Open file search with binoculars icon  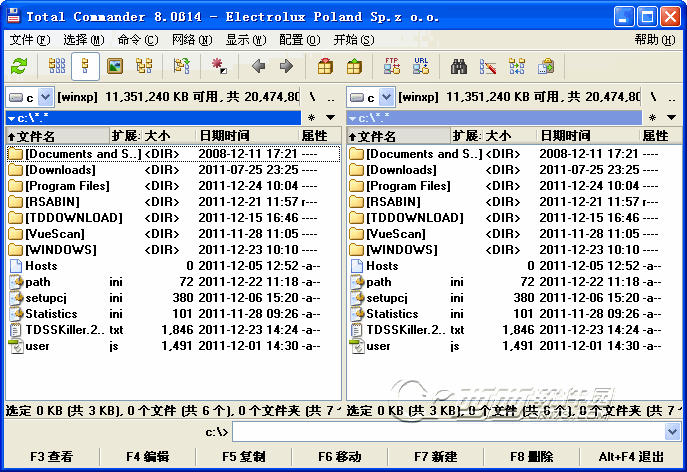tap(459, 66)
